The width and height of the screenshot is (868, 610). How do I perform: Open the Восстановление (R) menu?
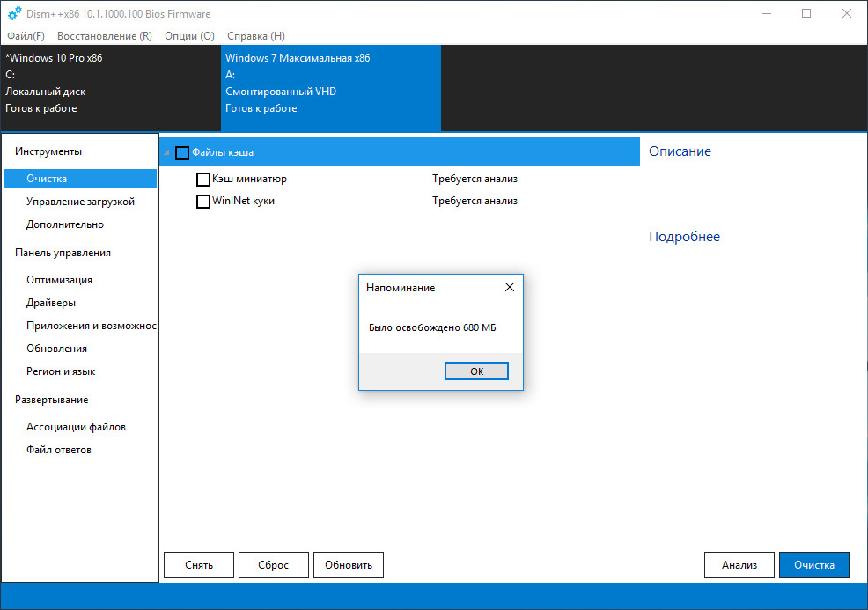click(x=105, y=36)
